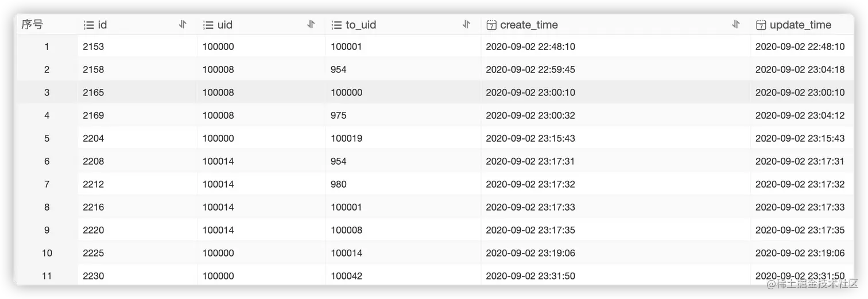Click the calendar icon beside update_time
Viewport: 868px width, 299px height.
point(761,25)
